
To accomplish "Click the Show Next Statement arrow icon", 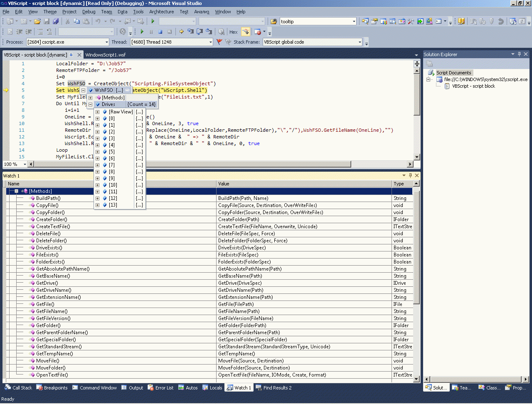I will pyautogui.click(x=181, y=32).
